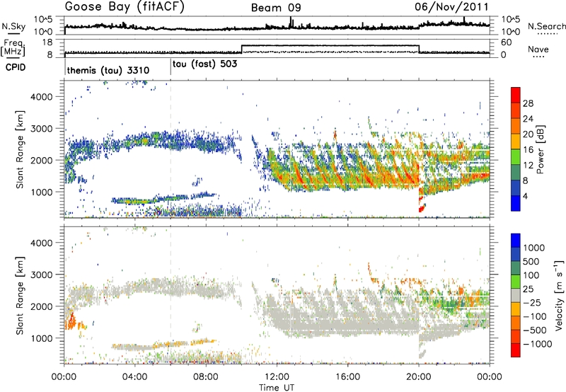Click the '16' tick on the Power scale

coord(528,150)
